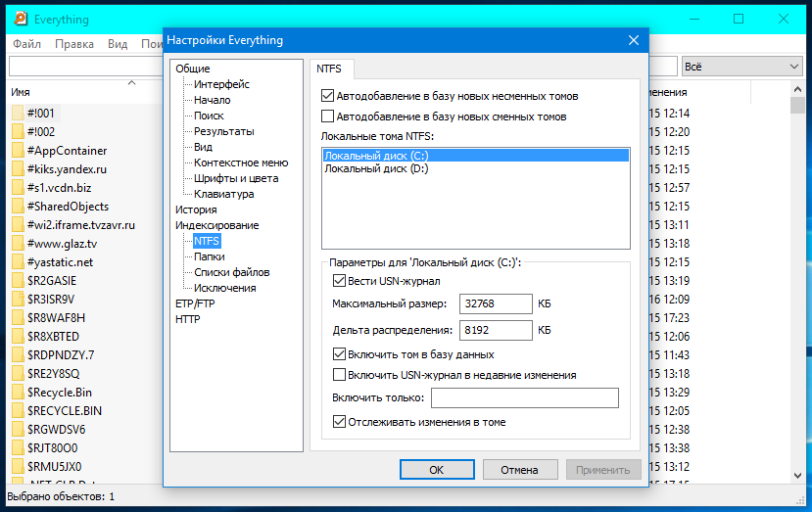
Task: Open 'ETP/FTP' settings page
Action: (x=195, y=303)
